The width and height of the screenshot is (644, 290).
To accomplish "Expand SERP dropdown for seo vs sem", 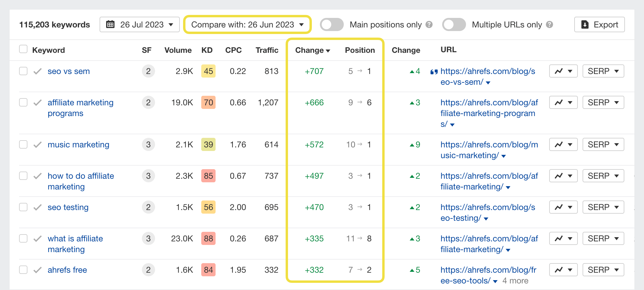I will 603,71.
